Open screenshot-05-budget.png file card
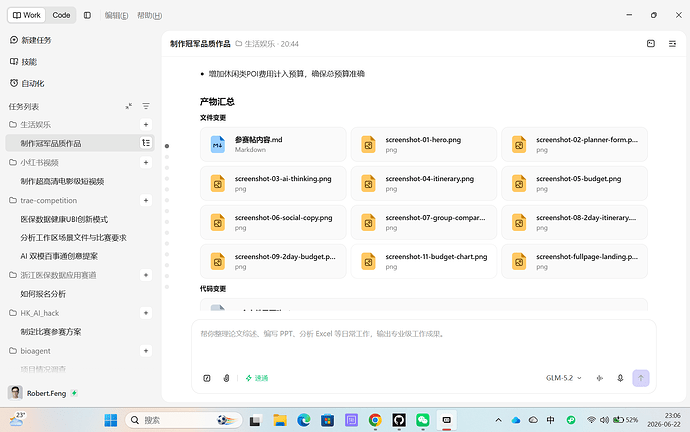Viewport: 690px width, 432px height. pos(574,183)
